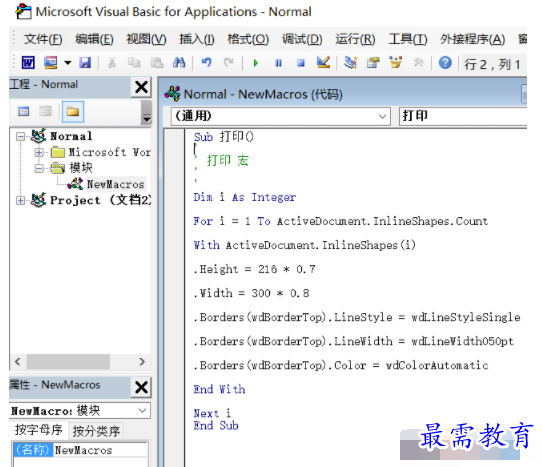The height and width of the screenshot is (467, 542).
Task: Select the Normal project tree item
Action: tap(71, 136)
